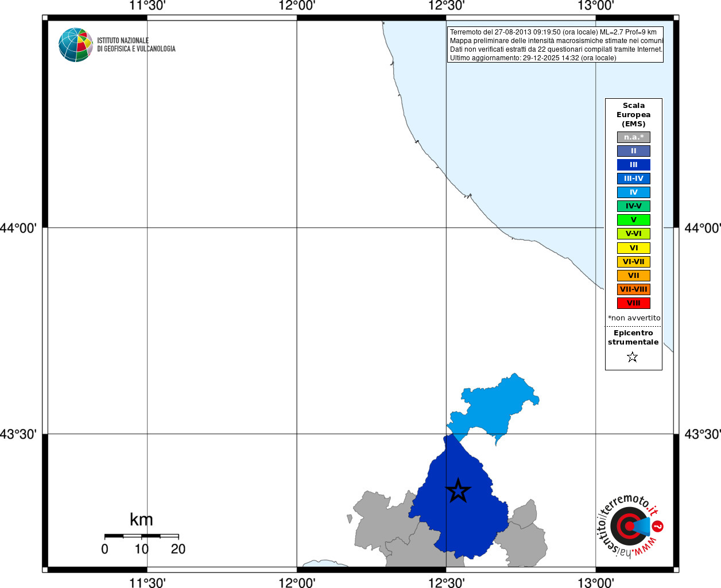Select the IV-V intensity swatch

coord(634,206)
